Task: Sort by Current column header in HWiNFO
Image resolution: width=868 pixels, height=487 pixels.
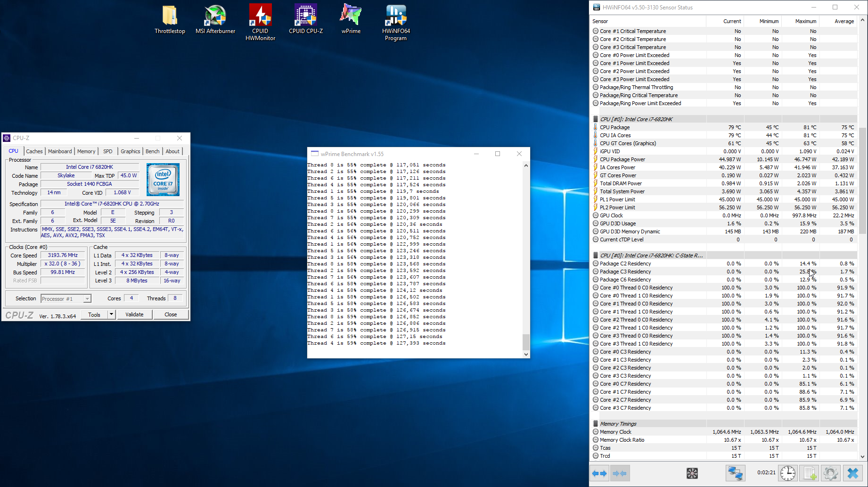Action: pos(725,21)
